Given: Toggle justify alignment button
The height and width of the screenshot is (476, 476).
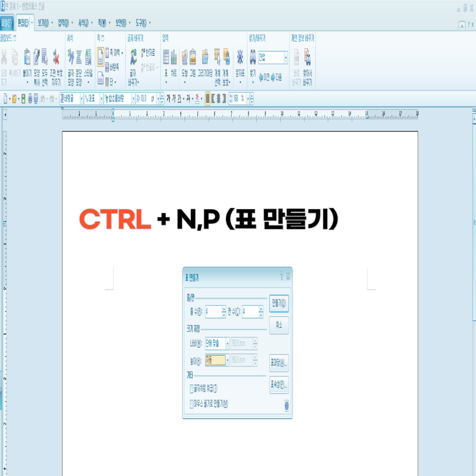Looking at the screenshot, I should tap(208, 98).
